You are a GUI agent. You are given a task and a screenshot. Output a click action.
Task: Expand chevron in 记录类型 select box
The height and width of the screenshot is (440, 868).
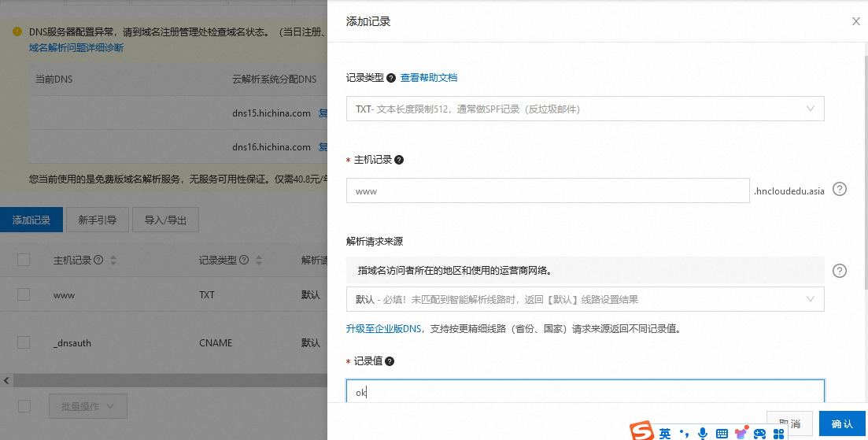811,109
